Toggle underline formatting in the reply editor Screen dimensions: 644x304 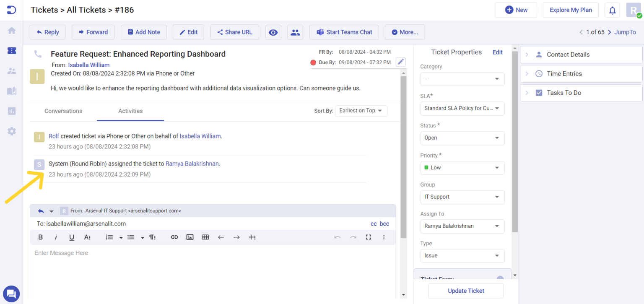tap(72, 237)
